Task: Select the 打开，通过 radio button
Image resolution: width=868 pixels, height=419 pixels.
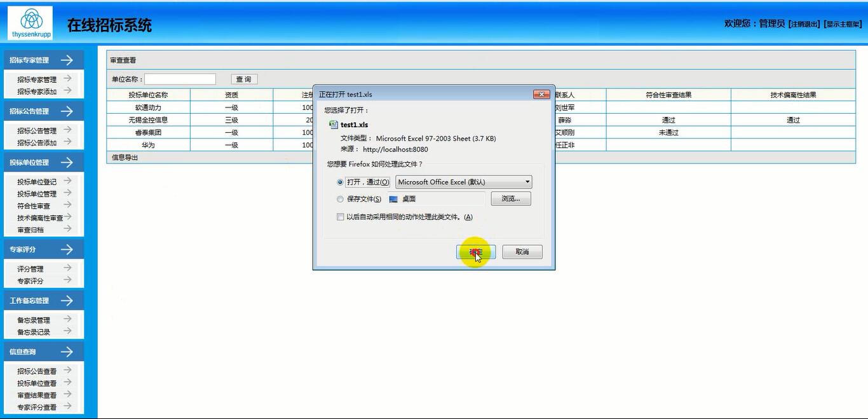Action: coord(341,182)
